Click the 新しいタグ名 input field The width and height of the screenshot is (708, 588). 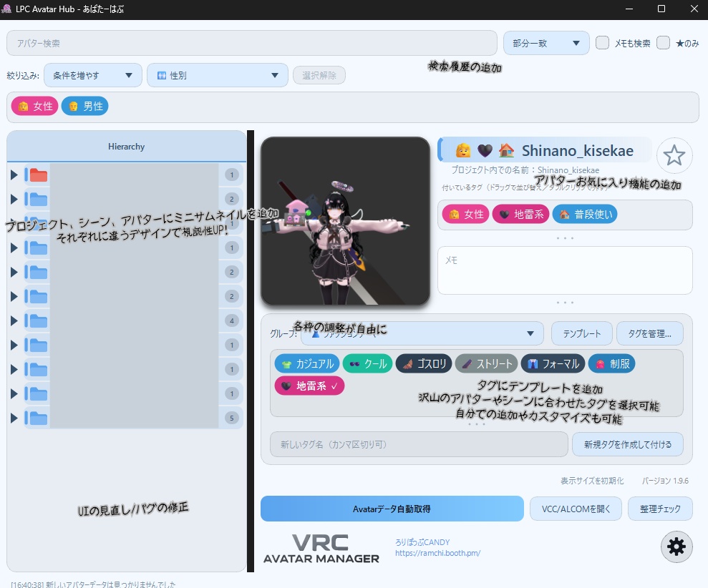pyautogui.click(x=419, y=444)
